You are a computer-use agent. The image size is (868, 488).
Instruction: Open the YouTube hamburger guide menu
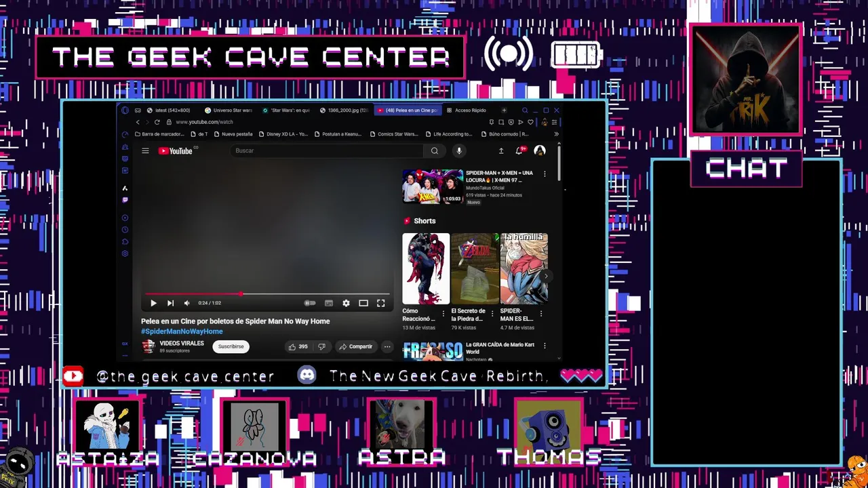[x=145, y=150]
